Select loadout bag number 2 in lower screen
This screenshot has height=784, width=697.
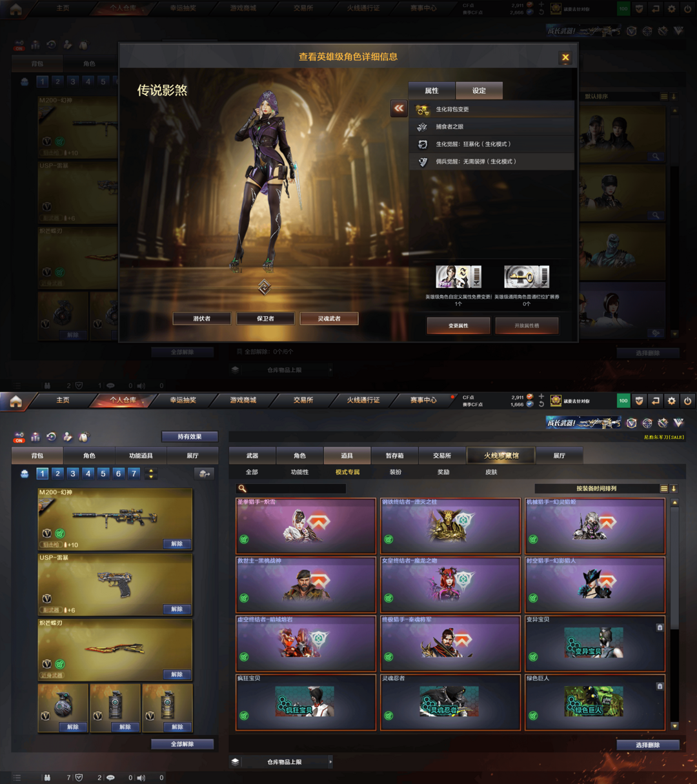pyautogui.click(x=57, y=474)
